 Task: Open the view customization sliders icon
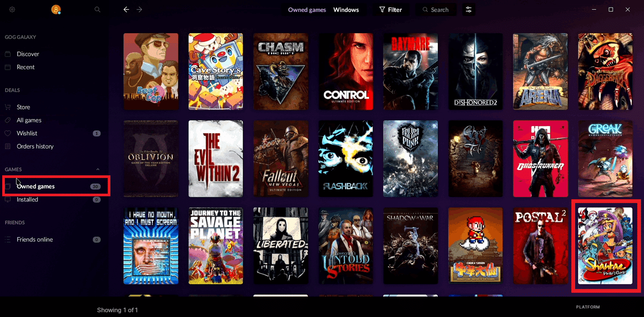tap(469, 10)
